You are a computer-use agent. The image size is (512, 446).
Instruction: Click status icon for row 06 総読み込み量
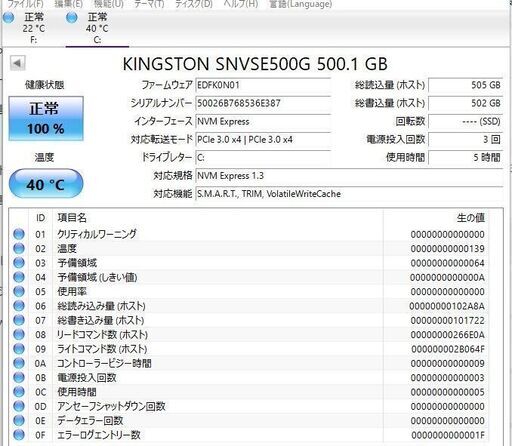[19, 306]
